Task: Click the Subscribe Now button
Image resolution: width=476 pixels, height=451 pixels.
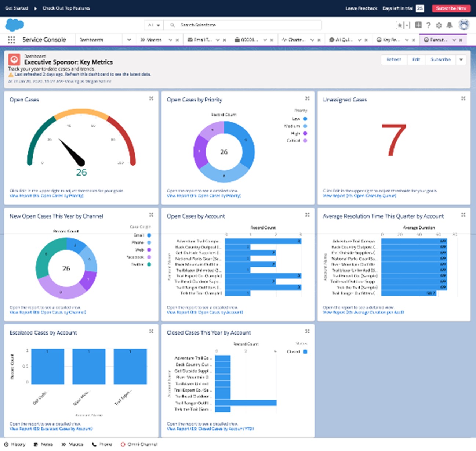Action: pos(451,8)
